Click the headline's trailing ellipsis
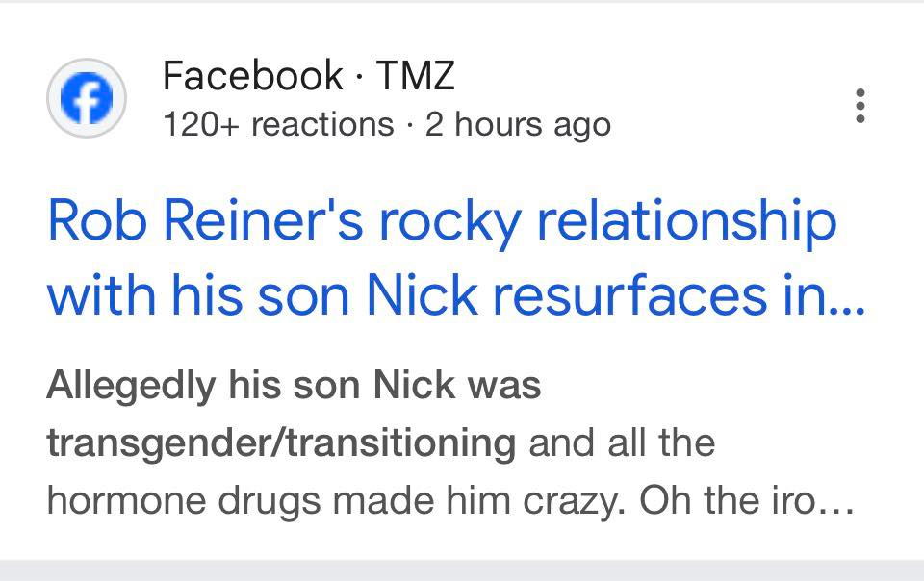Viewport: 924px width, 581px height. (848, 300)
